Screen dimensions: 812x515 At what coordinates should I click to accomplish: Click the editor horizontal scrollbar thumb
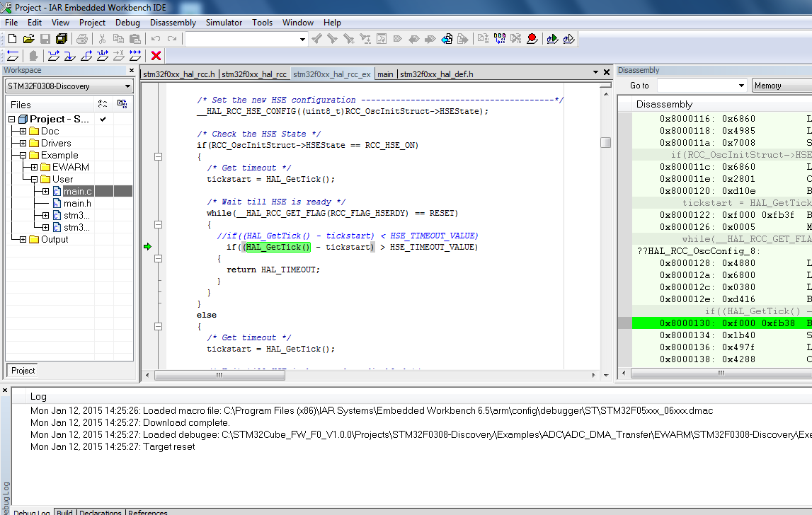pos(219,375)
